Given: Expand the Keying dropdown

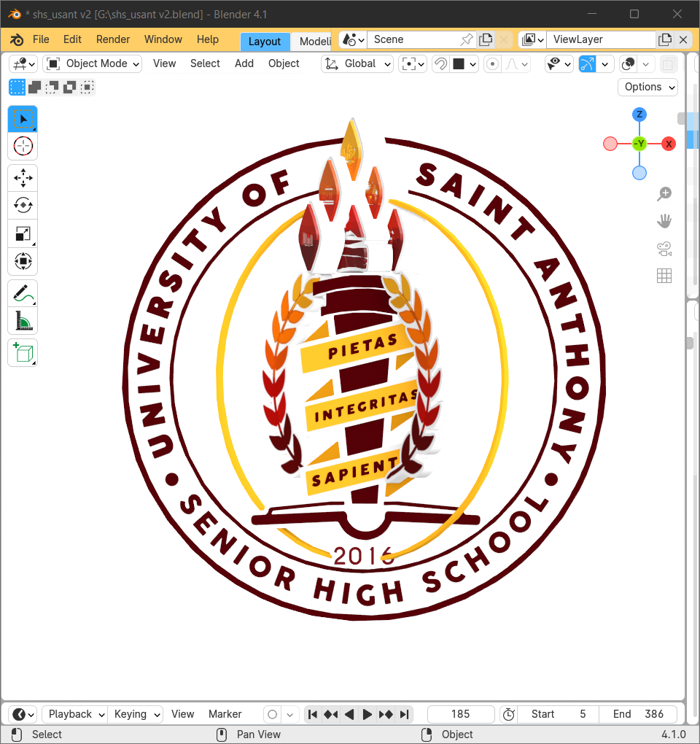Looking at the screenshot, I should coord(136,714).
